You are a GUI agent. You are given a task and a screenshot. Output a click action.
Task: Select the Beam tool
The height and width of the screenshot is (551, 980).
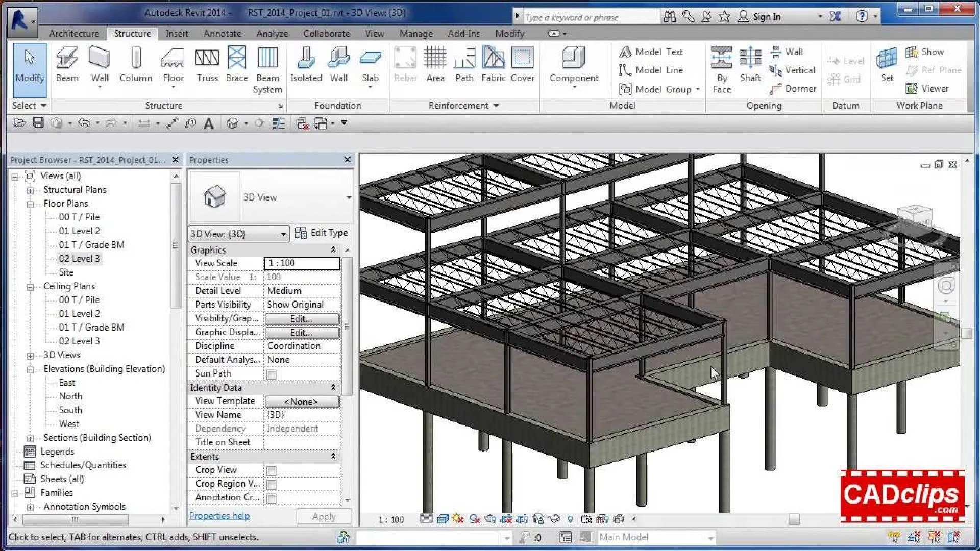pos(66,65)
